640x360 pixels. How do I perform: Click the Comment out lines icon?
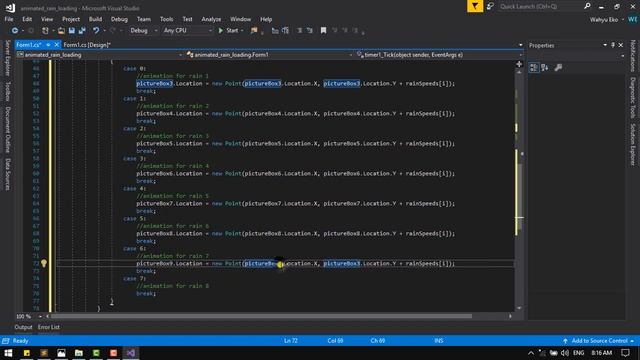[275, 31]
